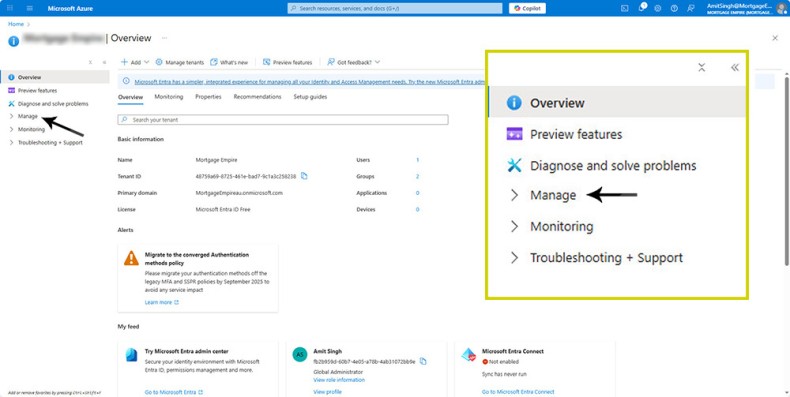Click the Cloud Shell icon in header

[625, 8]
